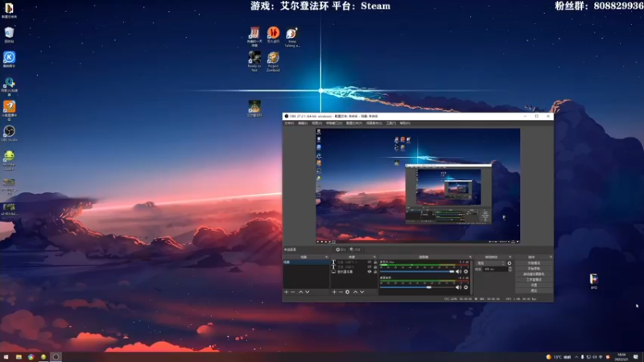Open the desktop audio track's gear settings
Screen dimensions: 644x362
(466, 287)
